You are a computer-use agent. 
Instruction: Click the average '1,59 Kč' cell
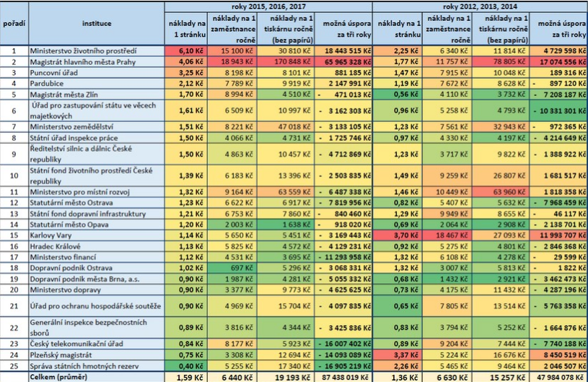point(186,377)
